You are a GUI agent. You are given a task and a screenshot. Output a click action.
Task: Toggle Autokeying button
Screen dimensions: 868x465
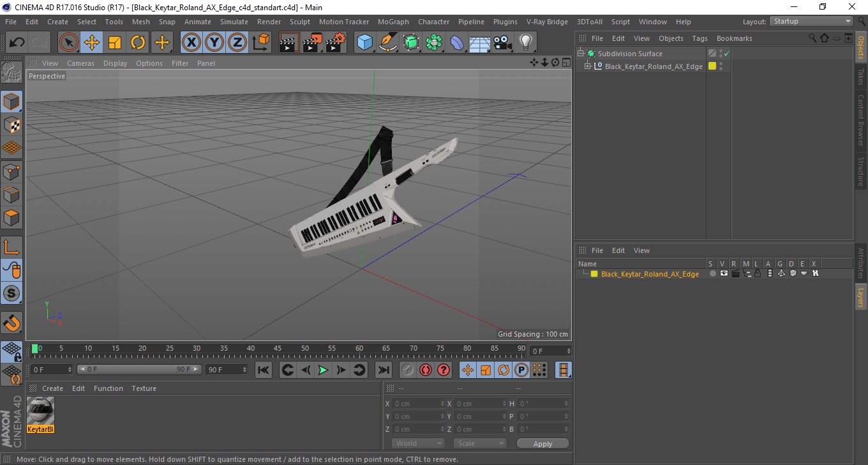[x=425, y=370]
